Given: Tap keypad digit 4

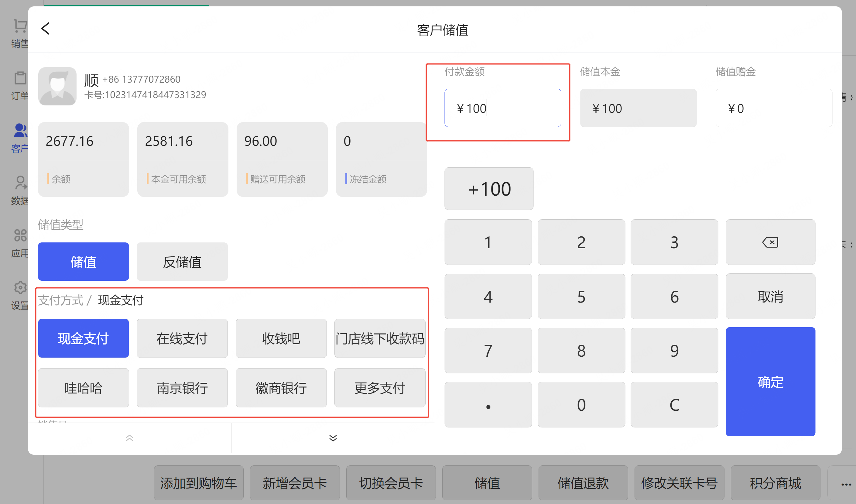Looking at the screenshot, I should point(488,297).
